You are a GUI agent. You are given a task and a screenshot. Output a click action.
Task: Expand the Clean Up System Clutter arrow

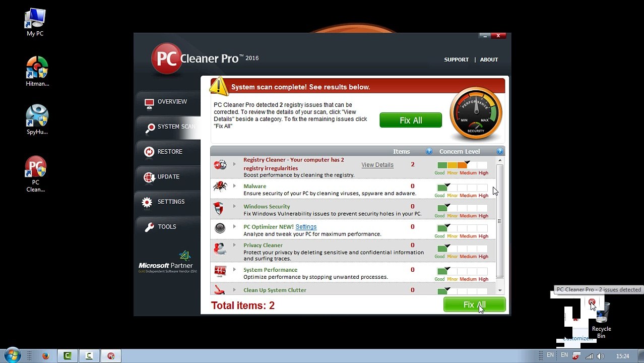click(234, 290)
